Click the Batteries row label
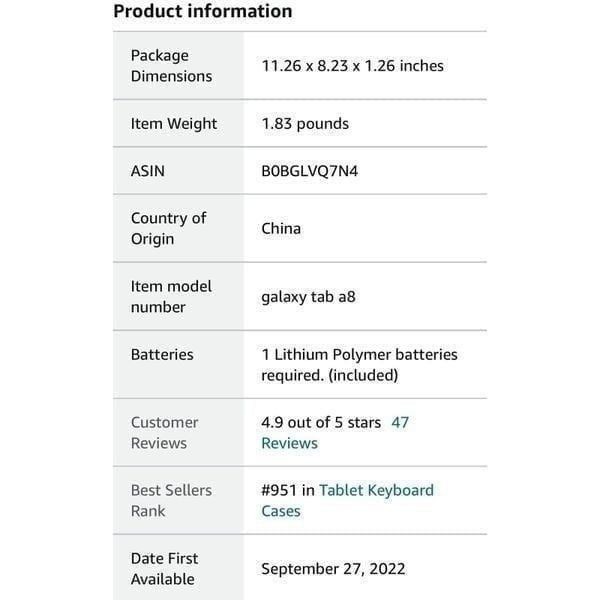600x600 pixels. tap(162, 354)
